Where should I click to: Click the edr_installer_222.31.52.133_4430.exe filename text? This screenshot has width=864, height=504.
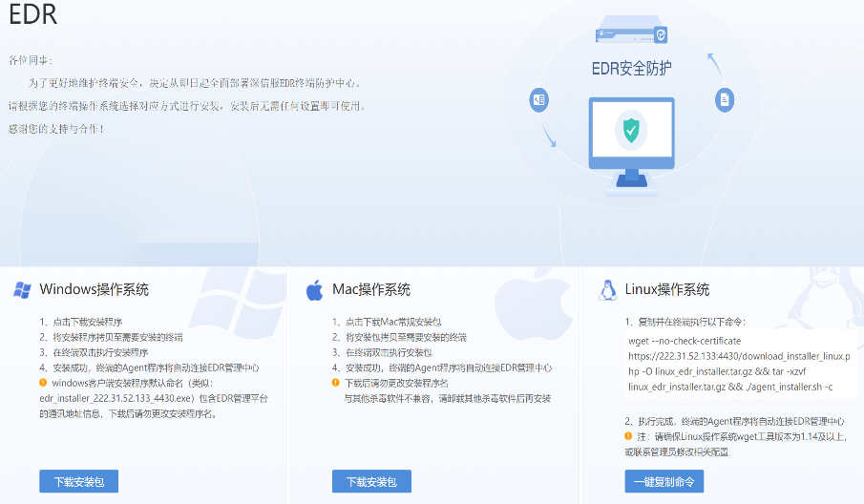[116, 398]
